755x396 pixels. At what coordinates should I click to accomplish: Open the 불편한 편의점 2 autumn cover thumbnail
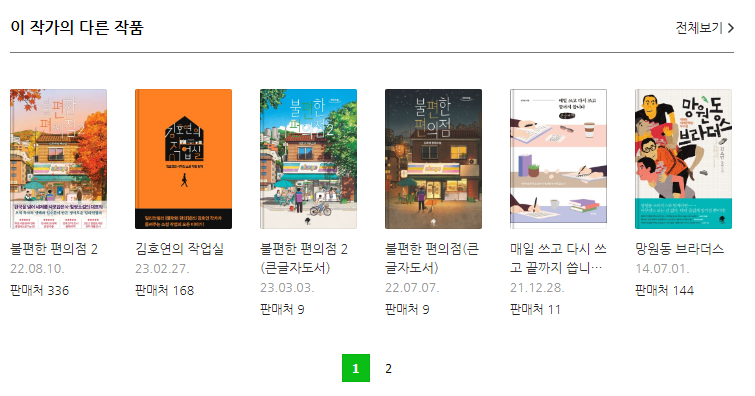[x=58, y=158]
